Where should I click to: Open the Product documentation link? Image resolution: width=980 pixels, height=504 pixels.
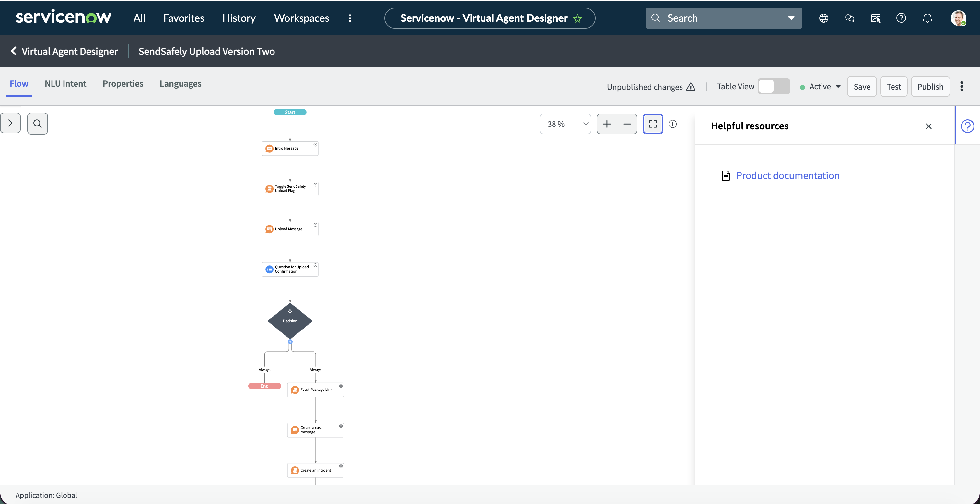click(x=787, y=175)
